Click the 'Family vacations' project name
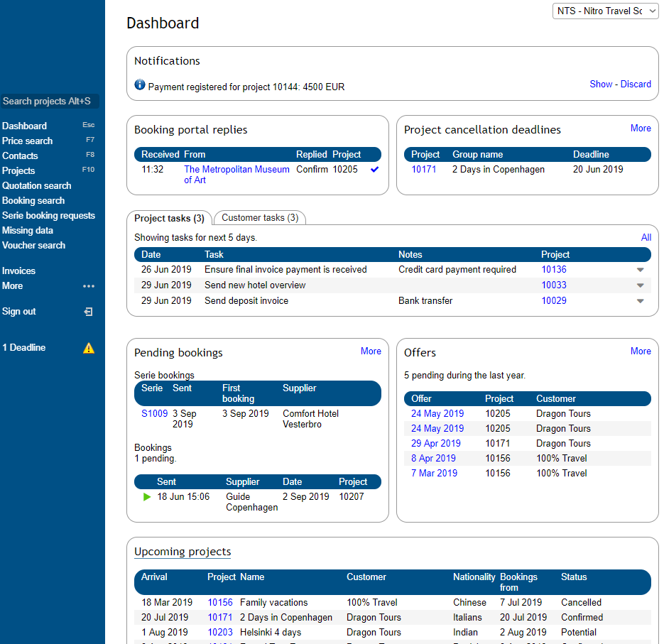 click(x=273, y=603)
